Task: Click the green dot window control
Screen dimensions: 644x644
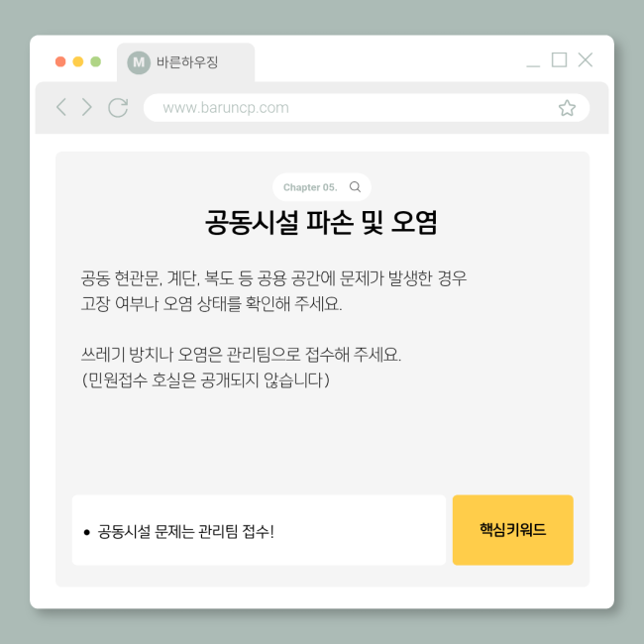Action: pyautogui.click(x=96, y=61)
